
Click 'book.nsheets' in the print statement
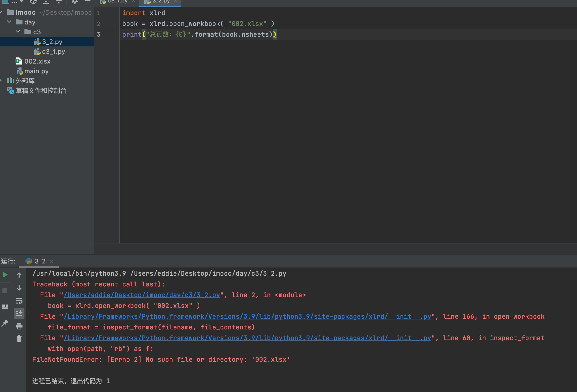[x=245, y=34]
